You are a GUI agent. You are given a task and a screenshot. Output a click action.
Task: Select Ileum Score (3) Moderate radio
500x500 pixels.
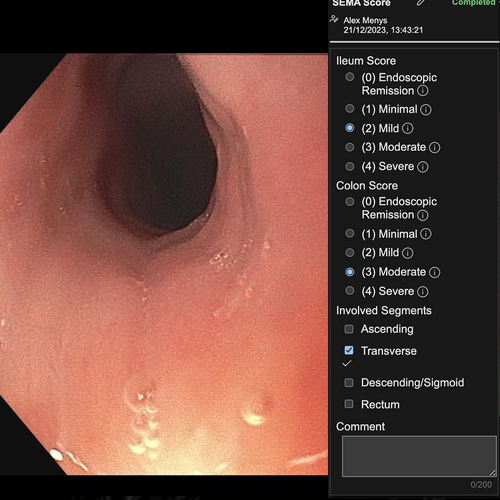[350, 147]
